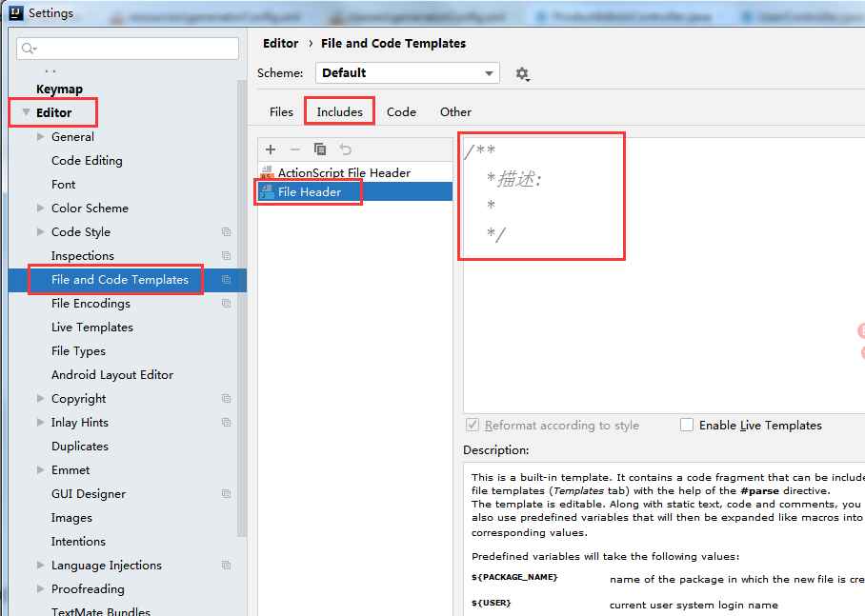Click ${USER} variable in description
The height and width of the screenshot is (616, 865).
(x=491, y=604)
